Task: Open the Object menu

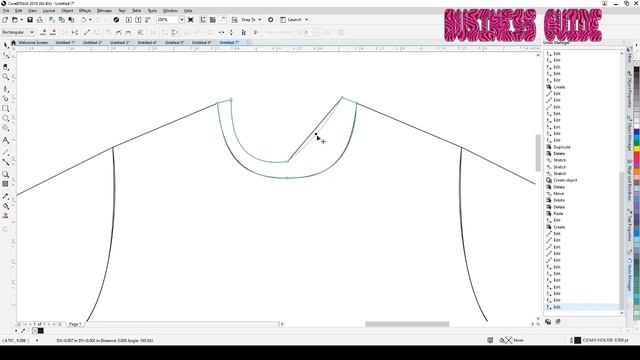Action: click(x=67, y=11)
